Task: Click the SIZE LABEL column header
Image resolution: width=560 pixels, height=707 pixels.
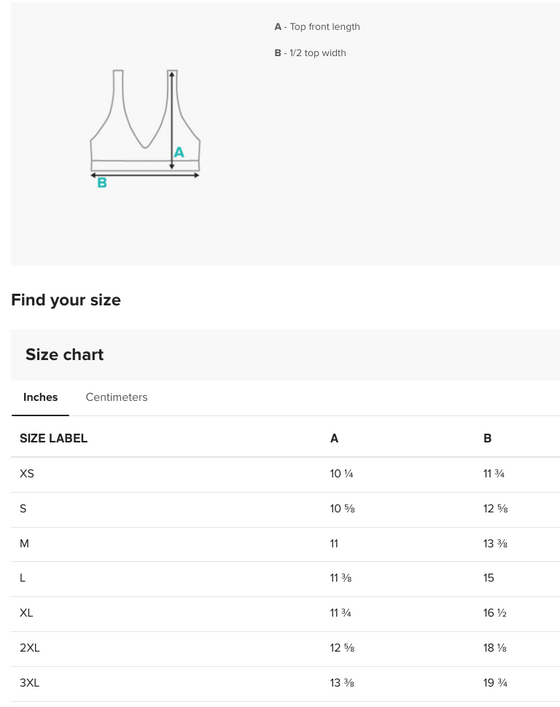Action: 54,438
